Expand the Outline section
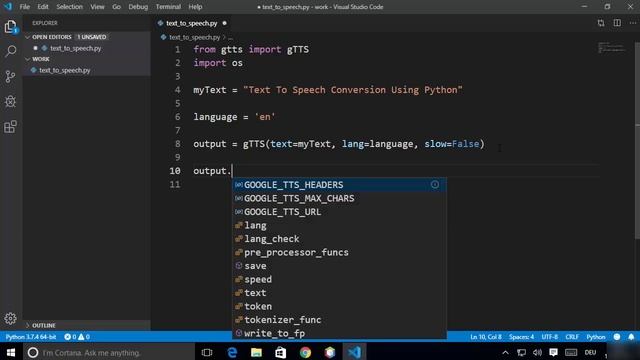 tap(87, 325)
